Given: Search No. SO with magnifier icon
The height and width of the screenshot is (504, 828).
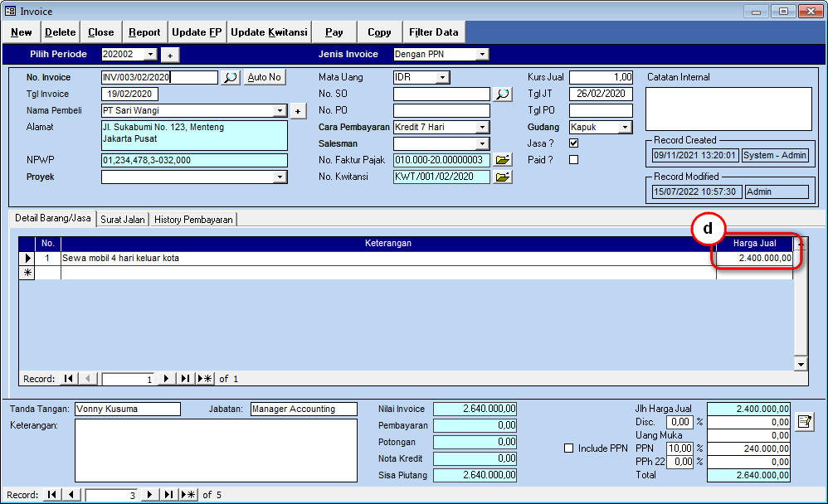Looking at the screenshot, I should 502,94.
